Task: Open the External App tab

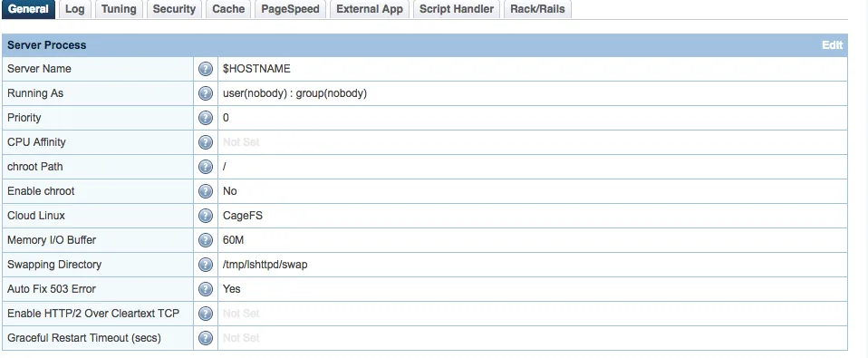Action: pyautogui.click(x=370, y=9)
